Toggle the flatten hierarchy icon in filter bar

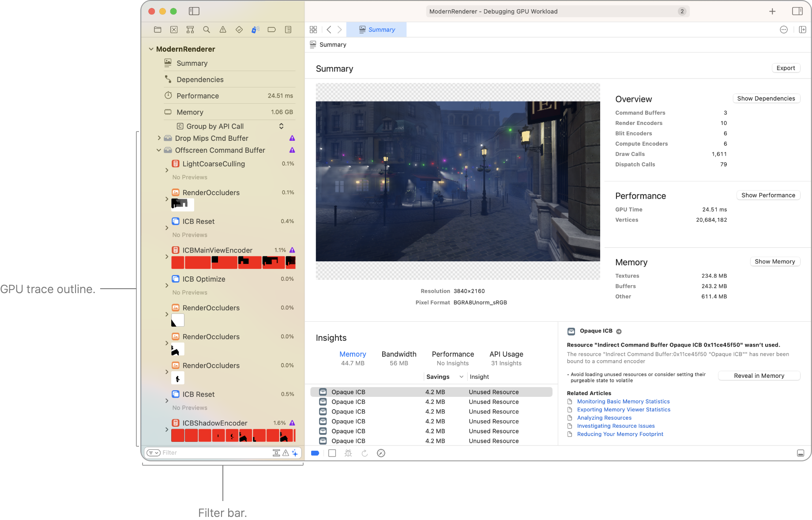(276, 452)
